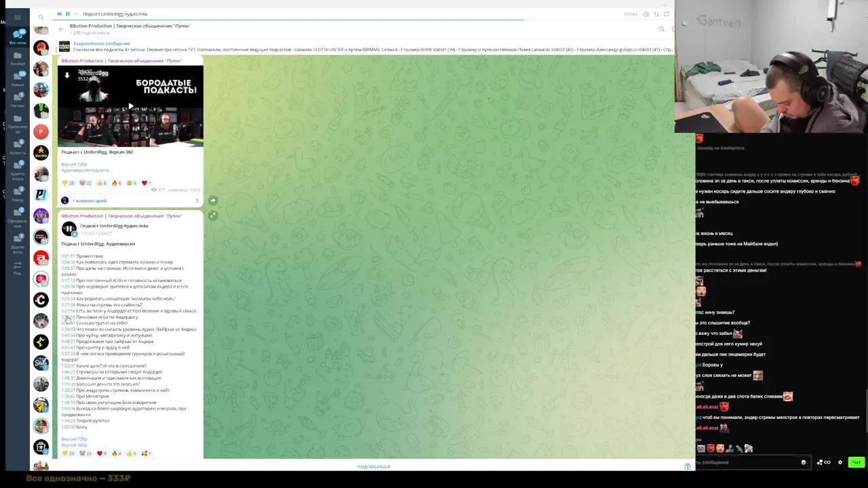The width and height of the screenshot is (868, 488).
Task: Open the Telegram hamburger main menu
Action: coord(18,17)
